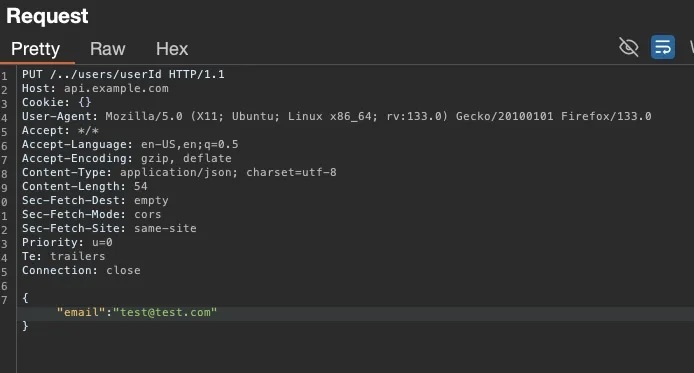Screen dimensions: 694x373
Task: Click the Priority: u=0 header line
Action: pos(67,242)
